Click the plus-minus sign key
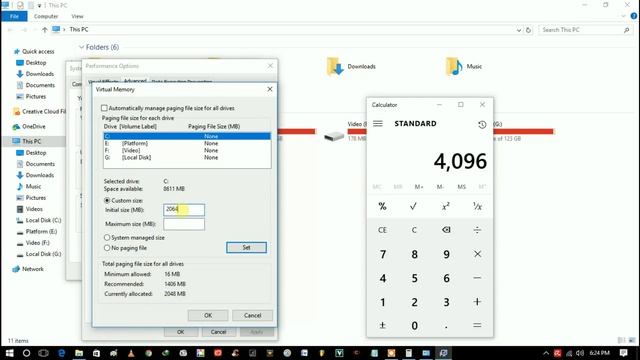Viewport: 640px width, 360px height. 382,325
